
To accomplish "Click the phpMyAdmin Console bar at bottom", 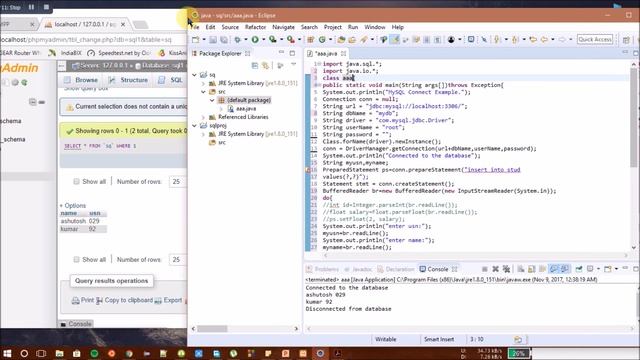I will [76, 324].
